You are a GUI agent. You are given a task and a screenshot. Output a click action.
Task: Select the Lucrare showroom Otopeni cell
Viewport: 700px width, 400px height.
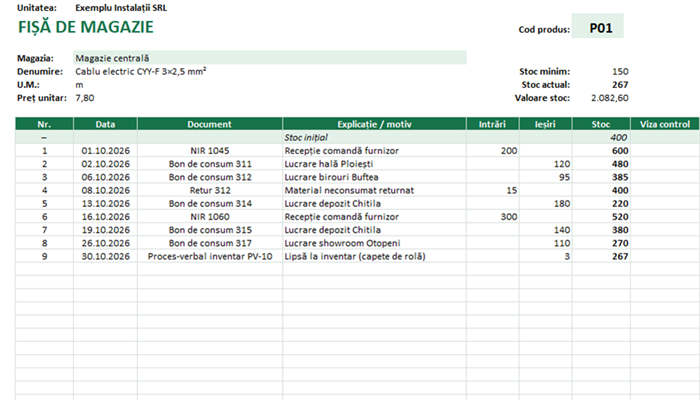click(x=374, y=243)
